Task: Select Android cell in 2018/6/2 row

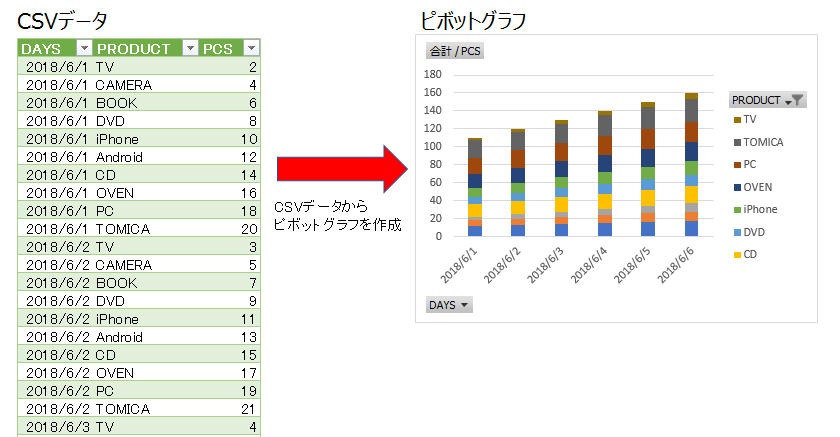Action: 146,337
